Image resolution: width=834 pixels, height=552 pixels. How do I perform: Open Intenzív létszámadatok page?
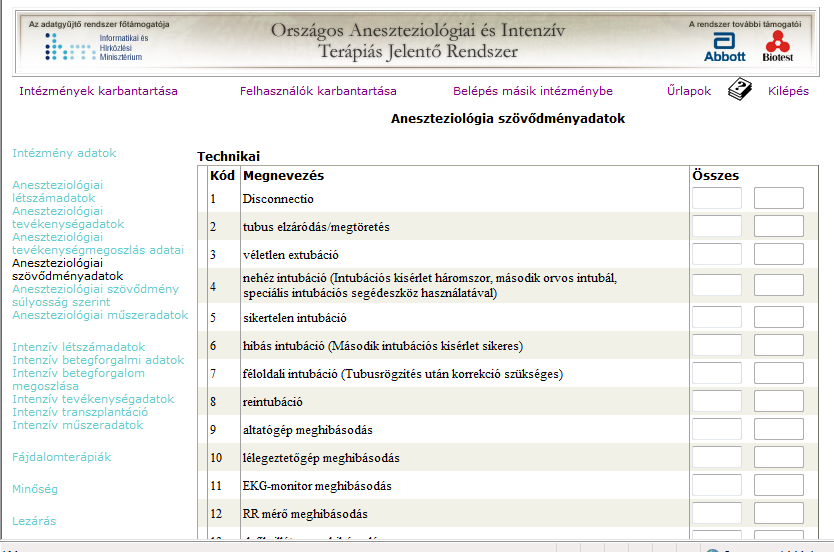coord(79,347)
